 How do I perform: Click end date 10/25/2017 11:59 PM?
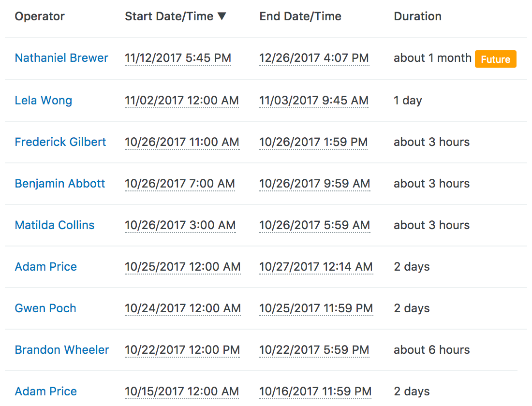(316, 308)
